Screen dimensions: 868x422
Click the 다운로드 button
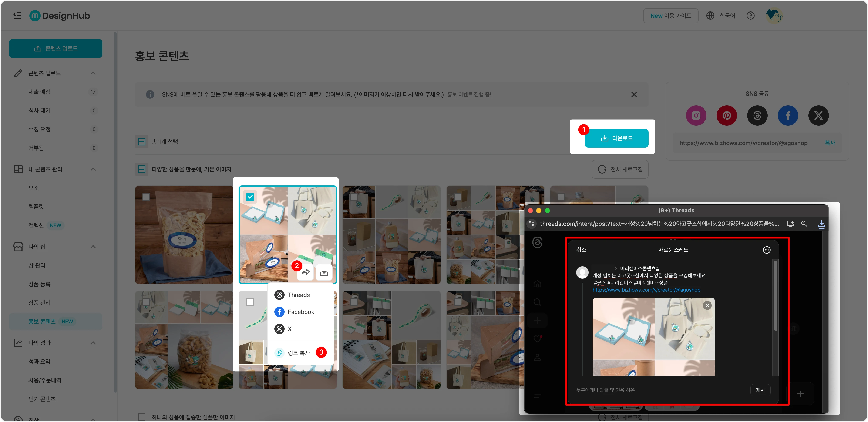616,138
